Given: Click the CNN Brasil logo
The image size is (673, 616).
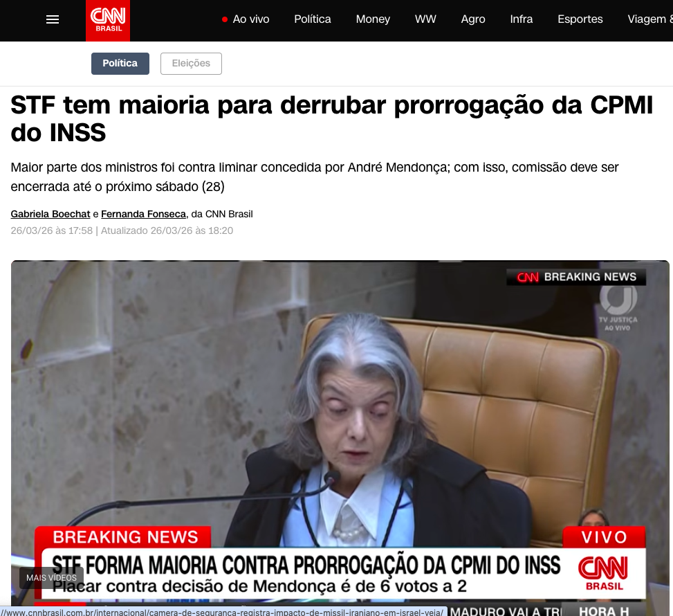Looking at the screenshot, I should (x=108, y=21).
